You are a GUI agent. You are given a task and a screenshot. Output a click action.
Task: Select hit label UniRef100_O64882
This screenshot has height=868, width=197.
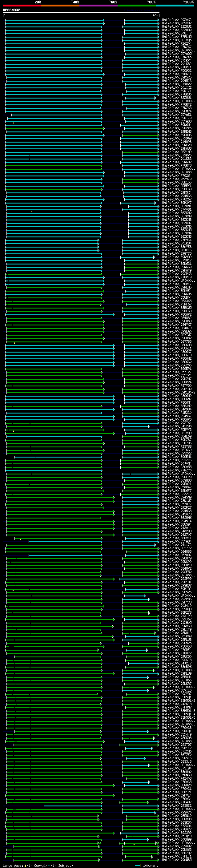pyautogui.click(x=177, y=318)
